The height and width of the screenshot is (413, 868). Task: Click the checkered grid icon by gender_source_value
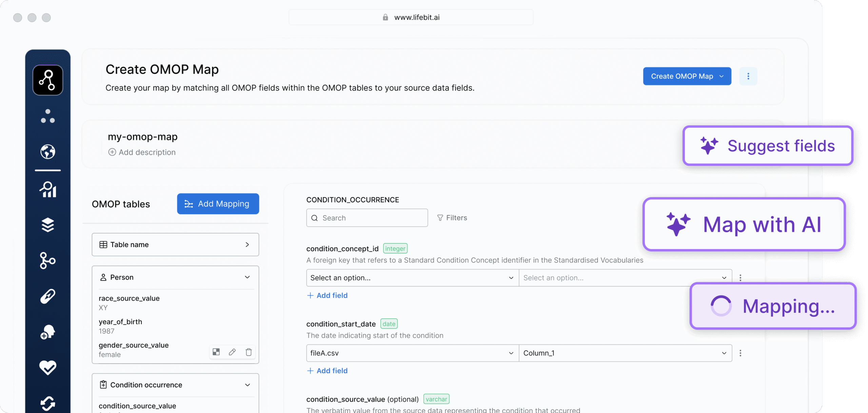coord(216,352)
